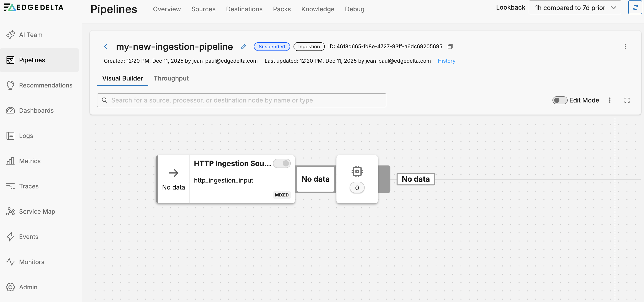Open the Lookback comparison dropdown
644x302 pixels.
(x=575, y=7)
